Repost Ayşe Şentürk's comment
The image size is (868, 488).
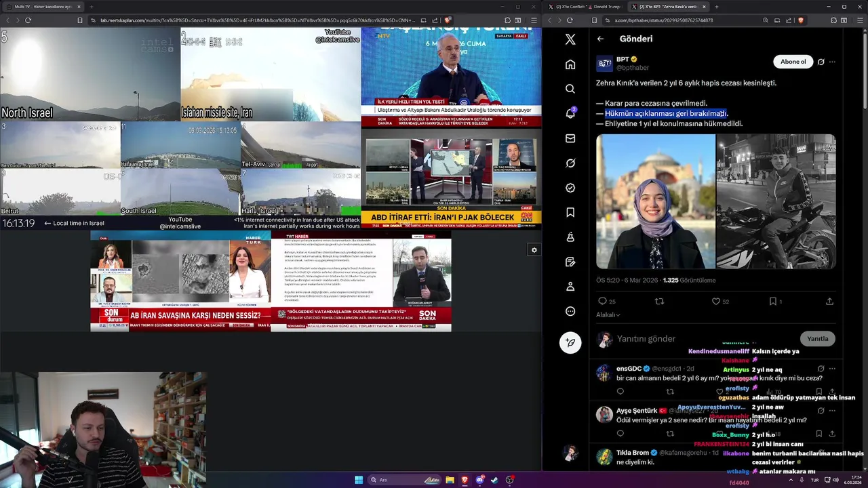pyautogui.click(x=670, y=433)
